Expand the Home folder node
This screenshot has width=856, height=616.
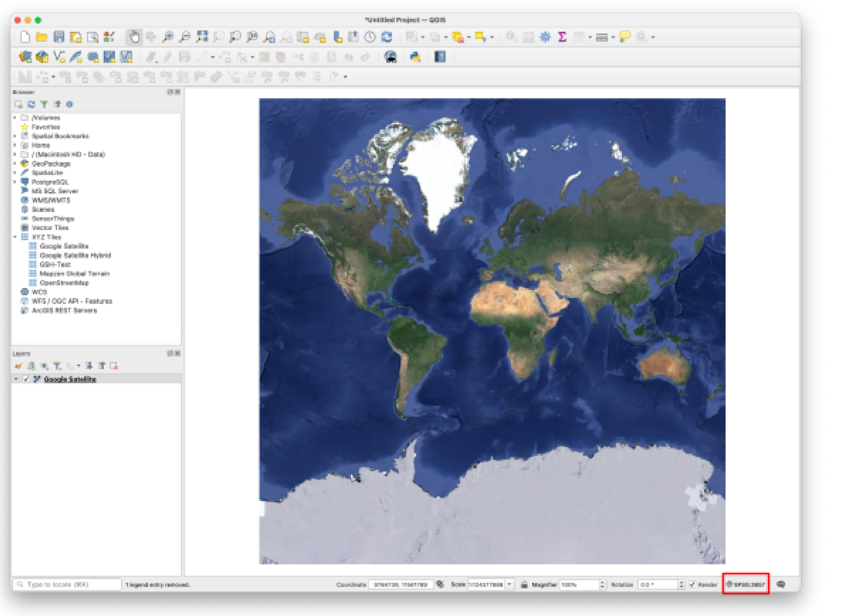(15, 145)
